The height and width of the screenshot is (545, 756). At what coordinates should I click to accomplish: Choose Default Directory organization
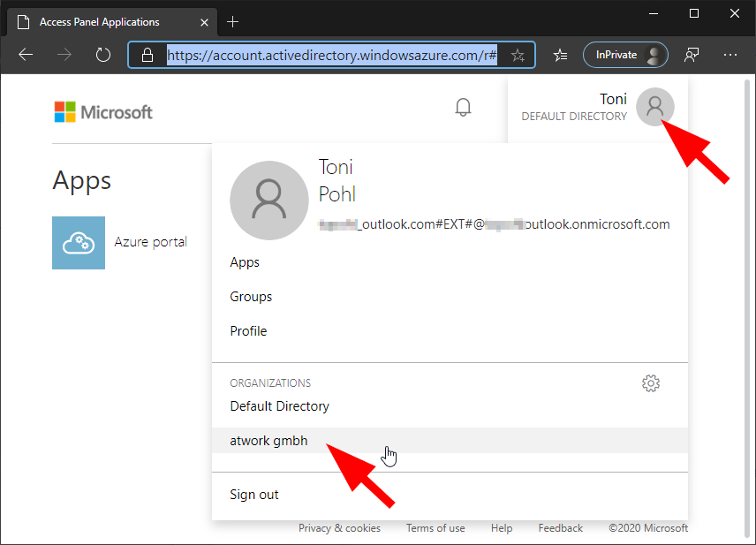pyautogui.click(x=279, y=406)
